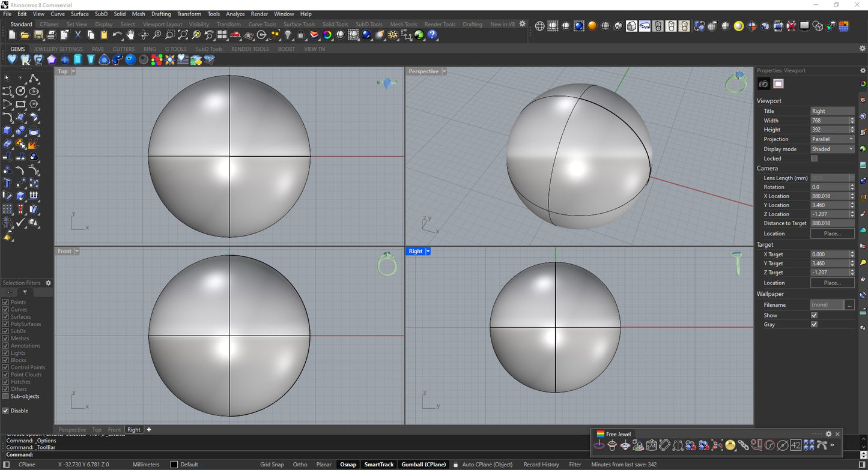This screenshot has width=868, height=470.
Task: Click the camera Location Place button
Action: coord(832,233)
